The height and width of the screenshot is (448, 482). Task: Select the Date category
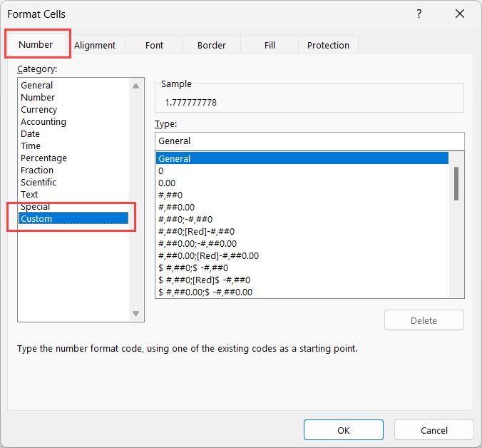coord(31,134)
